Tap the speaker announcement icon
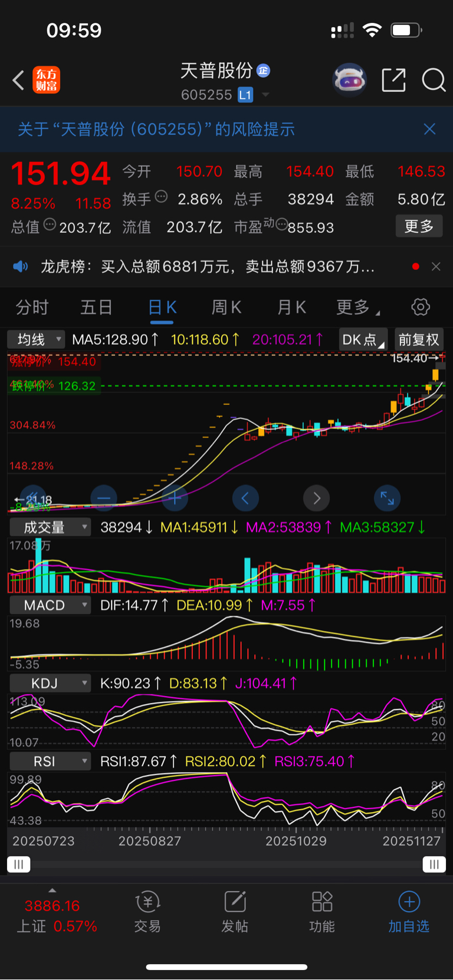 tap(21, 266)
